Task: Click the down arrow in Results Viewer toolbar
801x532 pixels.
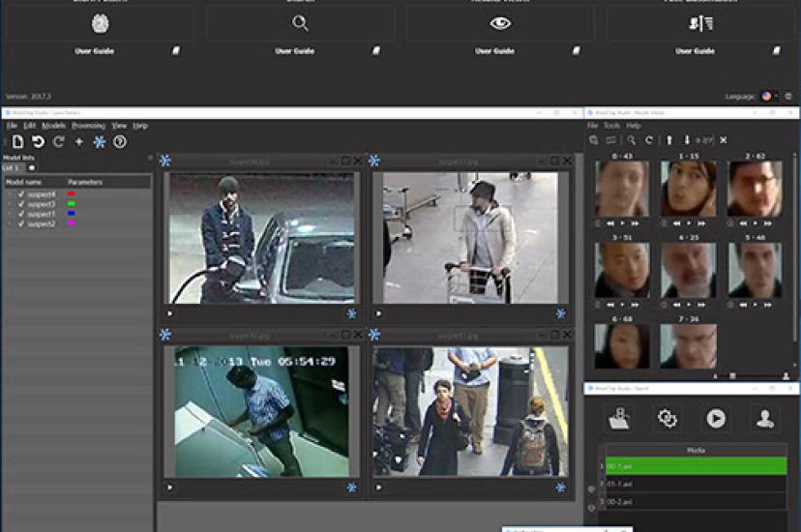Action: tap(687, 140)
